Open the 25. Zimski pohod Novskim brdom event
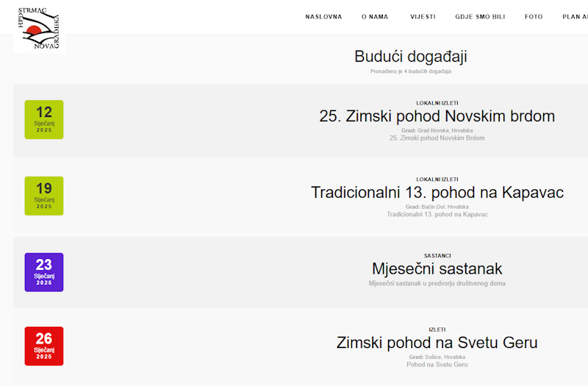Image resolution: width=588 pixels, height=390 pixels. click(437, 116)
